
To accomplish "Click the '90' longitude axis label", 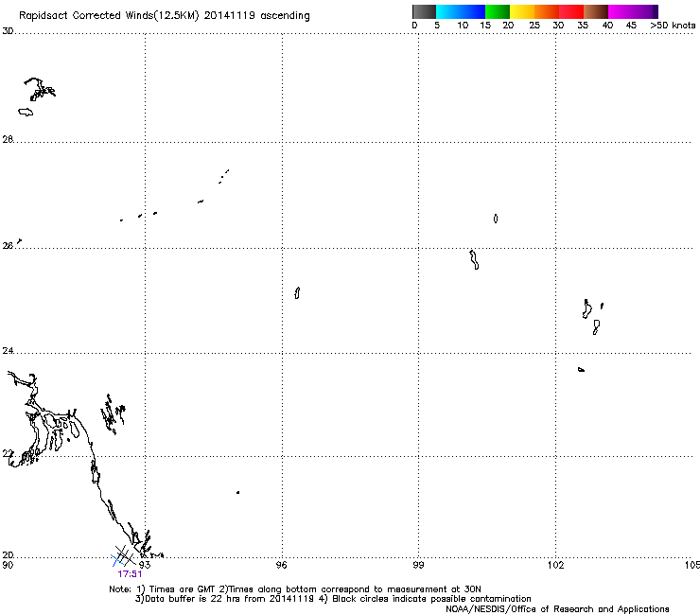I will (8, 565).
